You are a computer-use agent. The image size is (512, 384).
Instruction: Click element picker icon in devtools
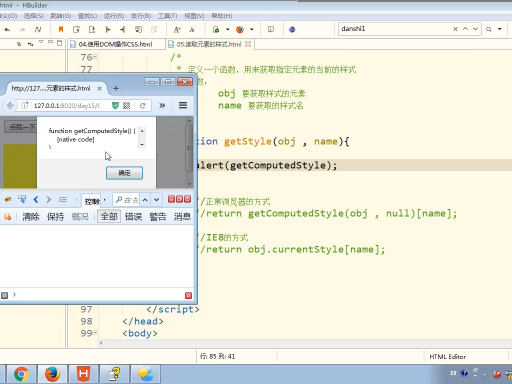[x=22, y=199]
